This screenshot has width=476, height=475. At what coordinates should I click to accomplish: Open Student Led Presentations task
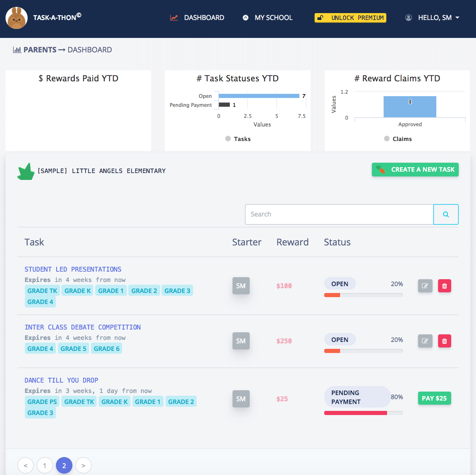[73, 269]
